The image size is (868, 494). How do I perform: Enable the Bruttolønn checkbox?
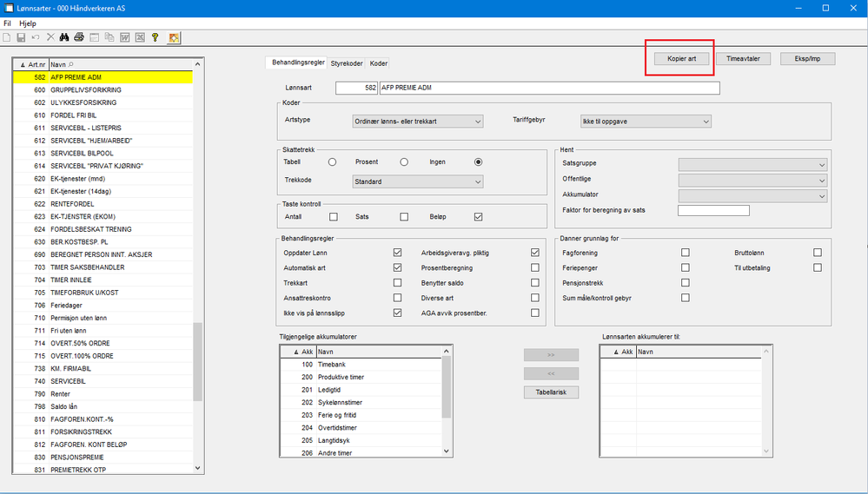click(818, 253)
